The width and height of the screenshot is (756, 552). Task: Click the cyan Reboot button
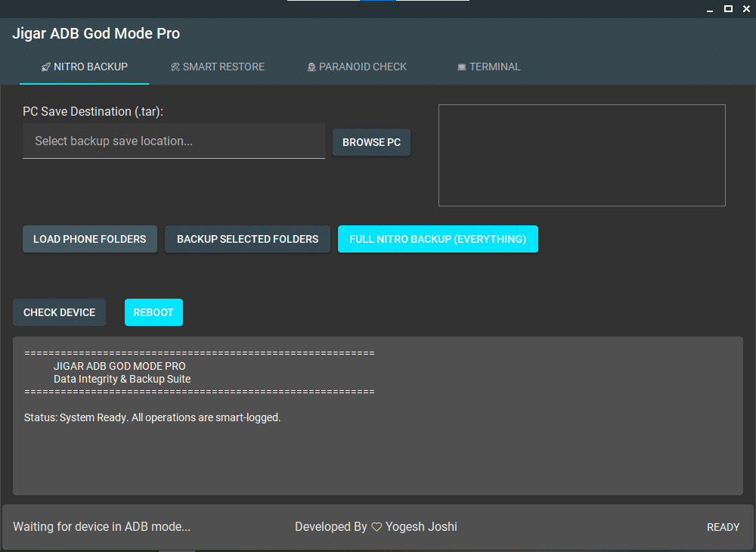(x=153, y=312)
